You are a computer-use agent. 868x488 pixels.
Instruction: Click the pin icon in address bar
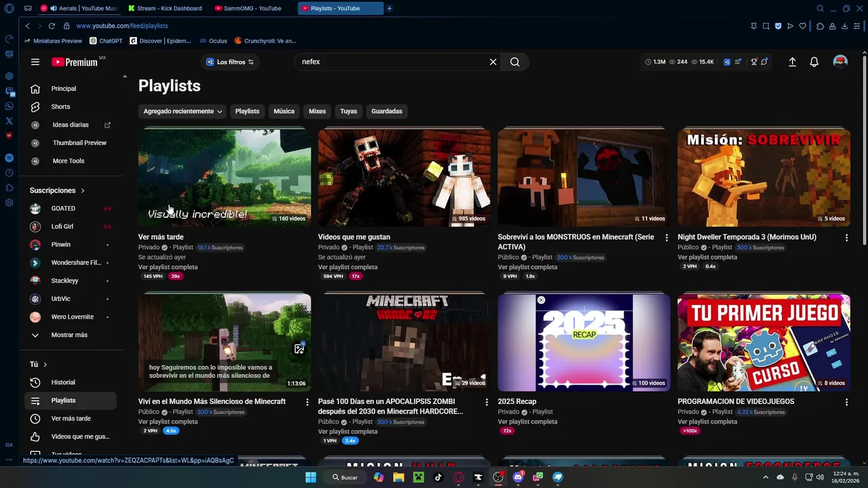tap(753, 26)
